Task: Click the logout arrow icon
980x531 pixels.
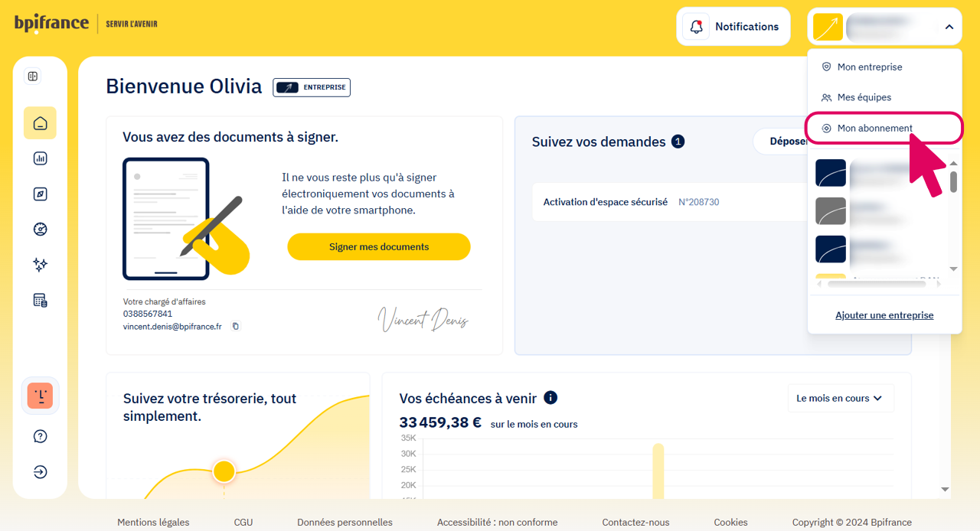Action: 40,472
